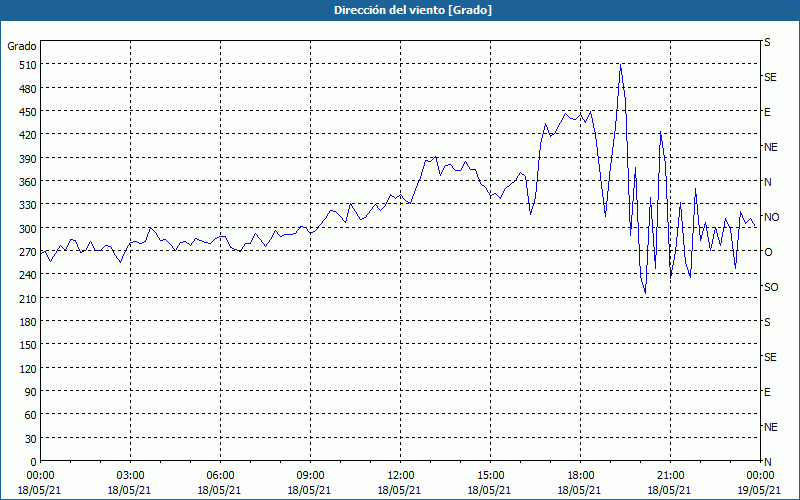Click the 19/05/21 date label
The width and height of the screenshot is (800, 500).
click(x=760, y=490)
